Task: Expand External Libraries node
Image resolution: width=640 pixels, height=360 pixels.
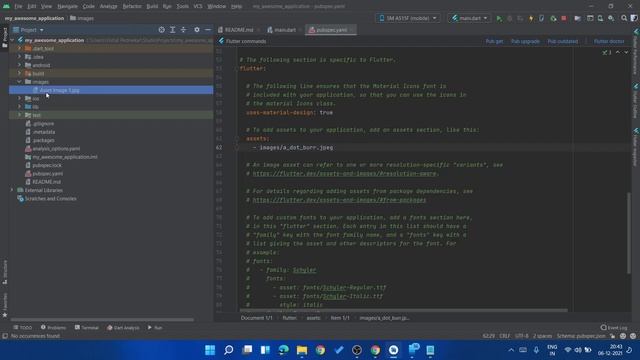Action: click(12, 190)
